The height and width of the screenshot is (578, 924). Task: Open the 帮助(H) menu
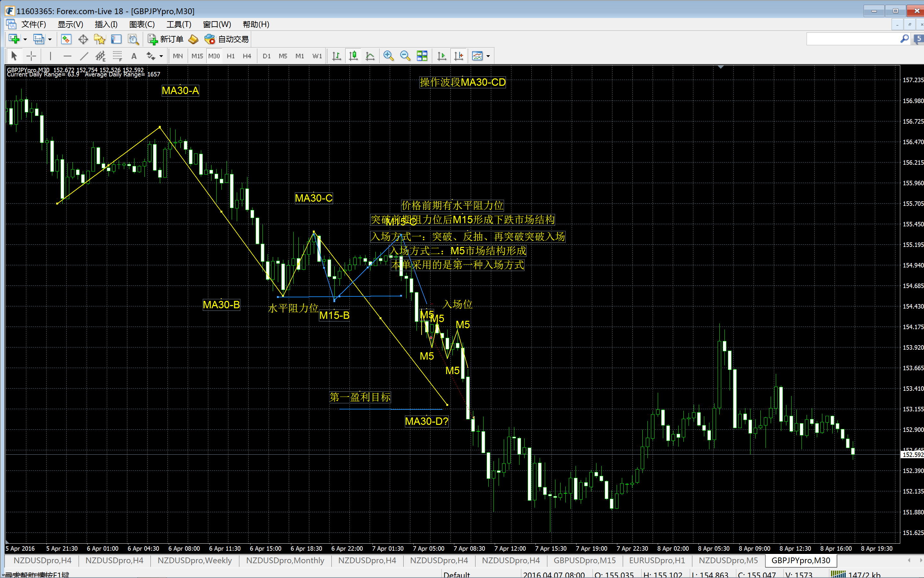(256, 24)
